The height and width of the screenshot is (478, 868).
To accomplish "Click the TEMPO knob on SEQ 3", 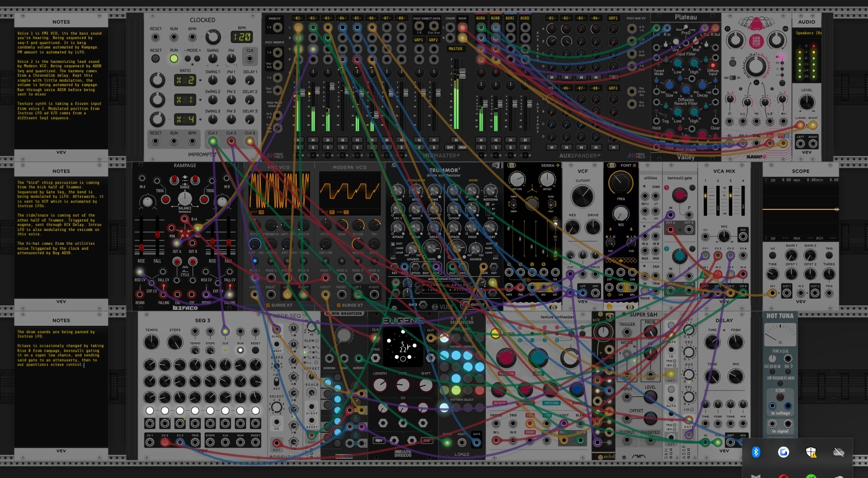I will [151, 342].
